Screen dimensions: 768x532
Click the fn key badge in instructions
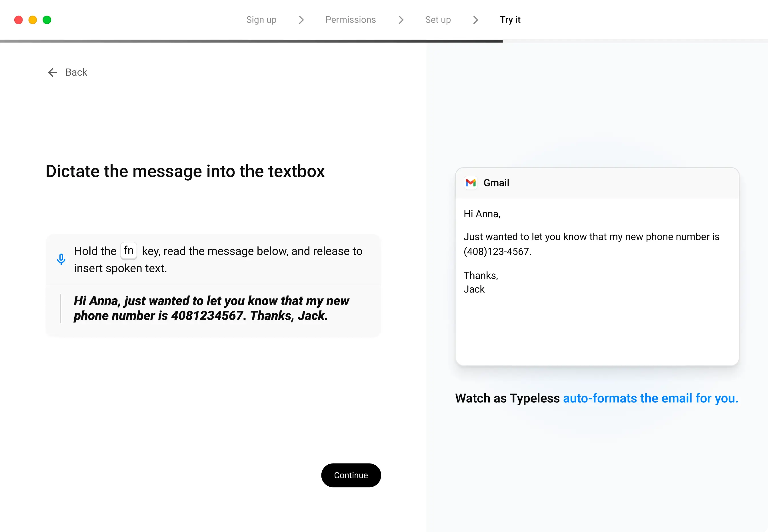(x=129, y=250)
